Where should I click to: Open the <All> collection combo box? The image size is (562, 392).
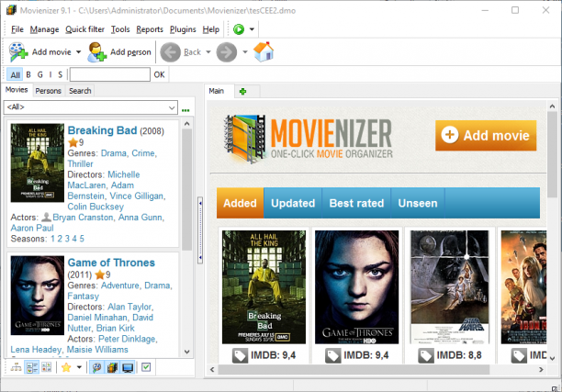coord(91,107)
